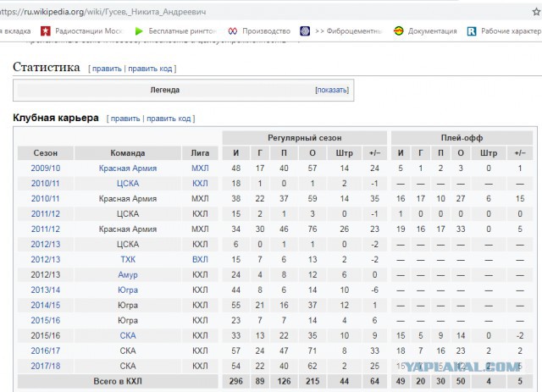542x392 pixels.
Task: Open the Производство bookmark icon
Action: pos(233,31)
